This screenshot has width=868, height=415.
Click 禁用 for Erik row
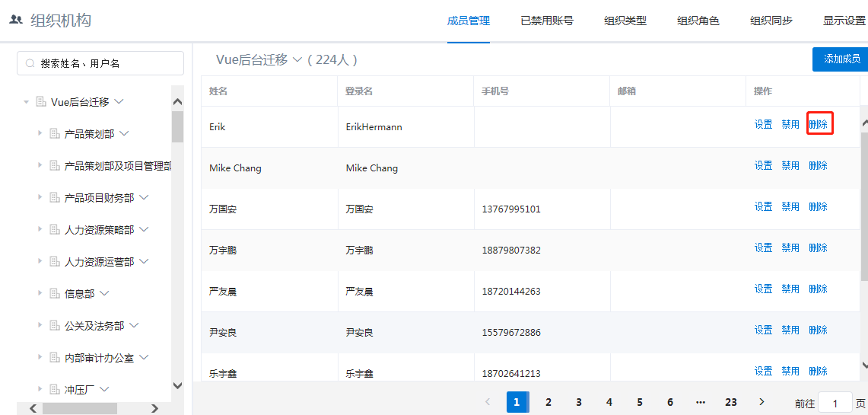pos(790,125)
